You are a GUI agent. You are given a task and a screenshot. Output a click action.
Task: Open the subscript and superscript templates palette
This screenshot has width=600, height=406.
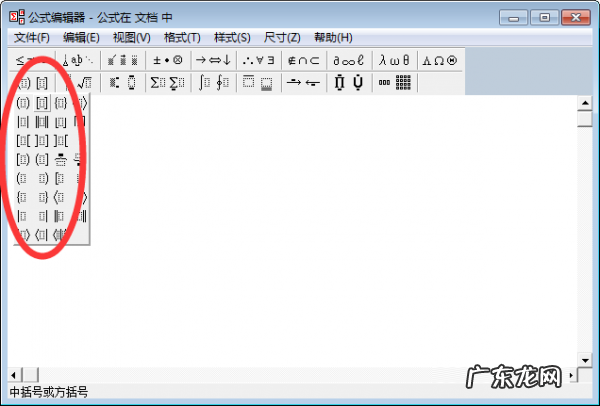point(123,83)
